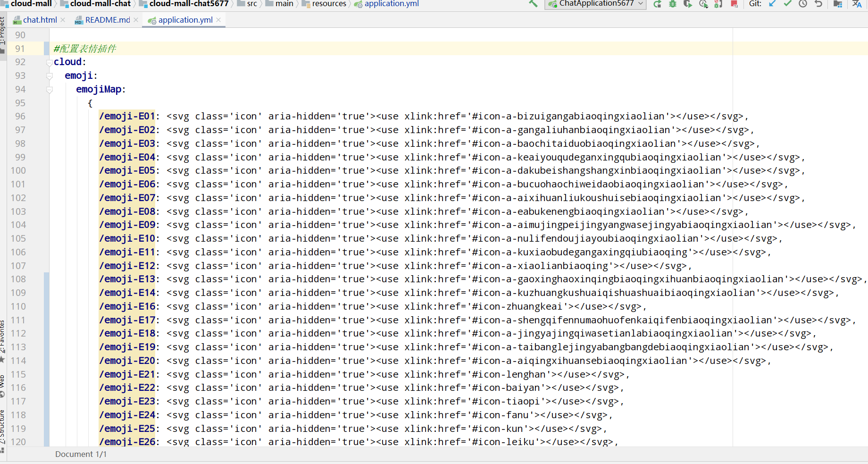Image resolution: width=868 pixels, height=464 pixels.
Task: Start debugging with the green bug icon
Action: 673,4
